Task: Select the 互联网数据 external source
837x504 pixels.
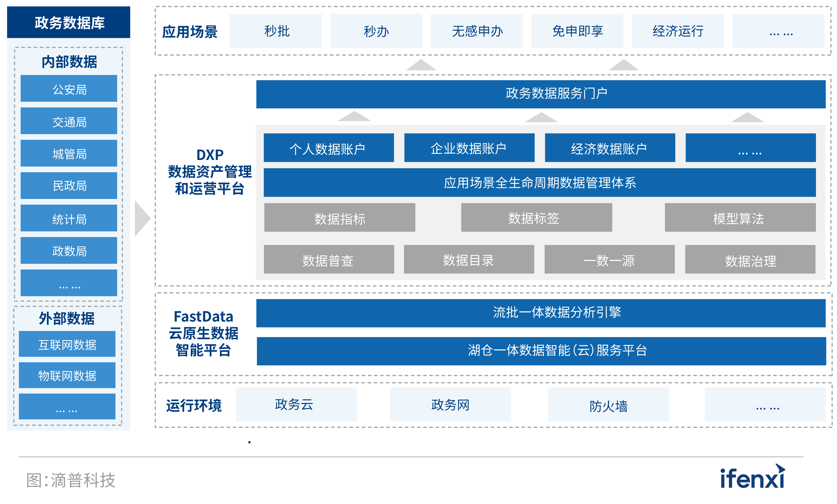Action: [x=67, y=343]
